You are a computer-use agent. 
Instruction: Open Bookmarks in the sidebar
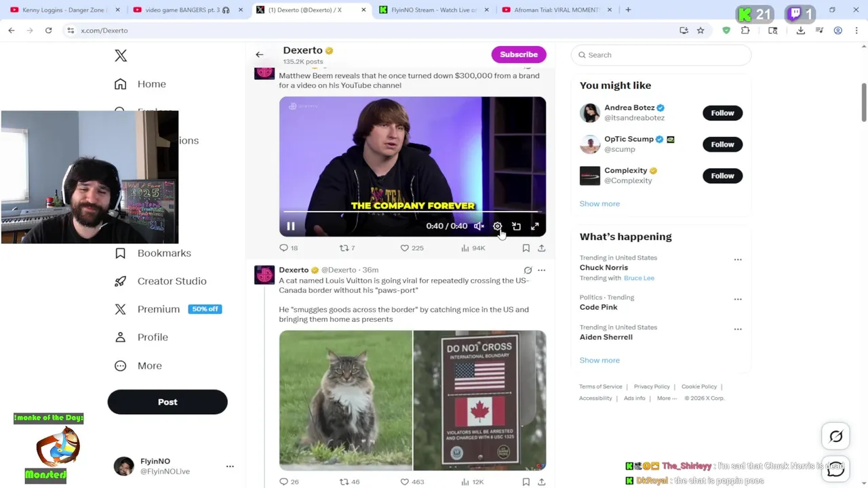[153, 253]
